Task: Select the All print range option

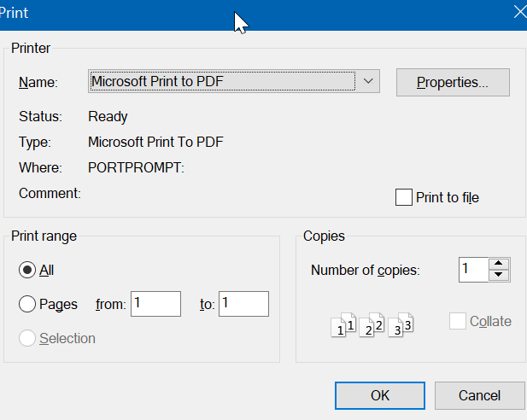Action: tap(27, 270)
